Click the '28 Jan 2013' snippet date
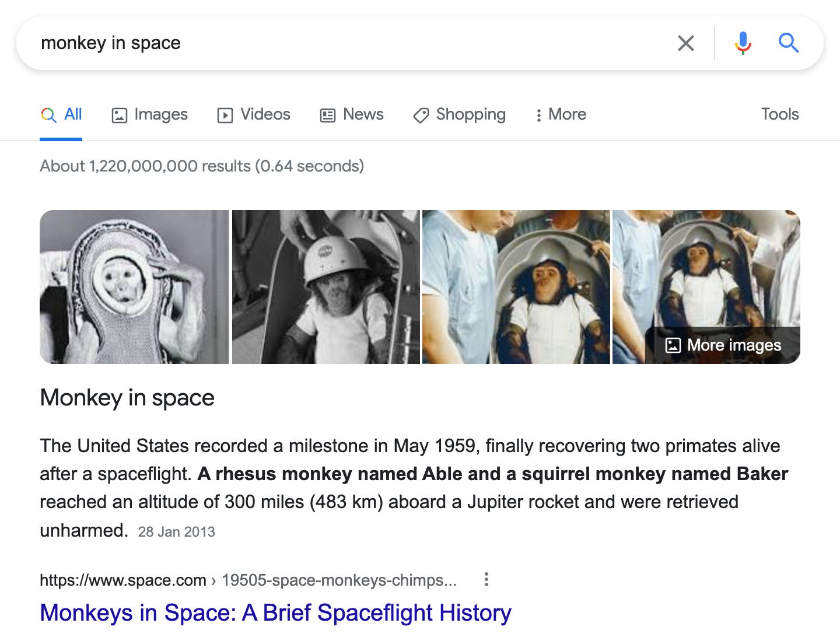This screenshot has width=840, height=644. click(x=176, y=532)
